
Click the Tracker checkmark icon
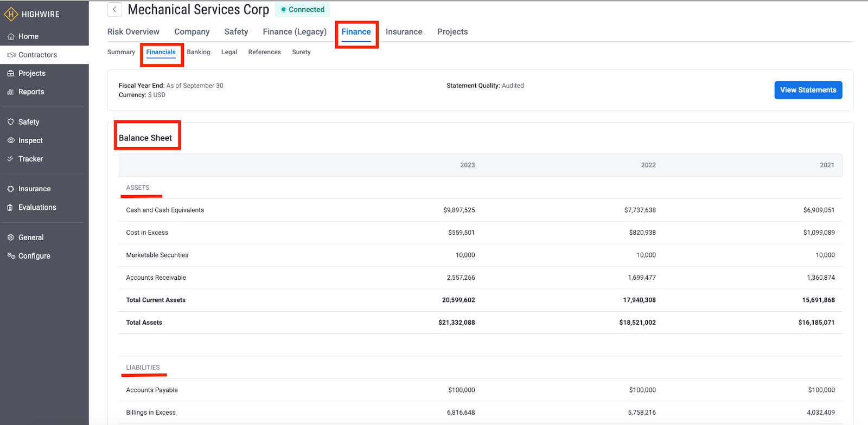(11, 159)
